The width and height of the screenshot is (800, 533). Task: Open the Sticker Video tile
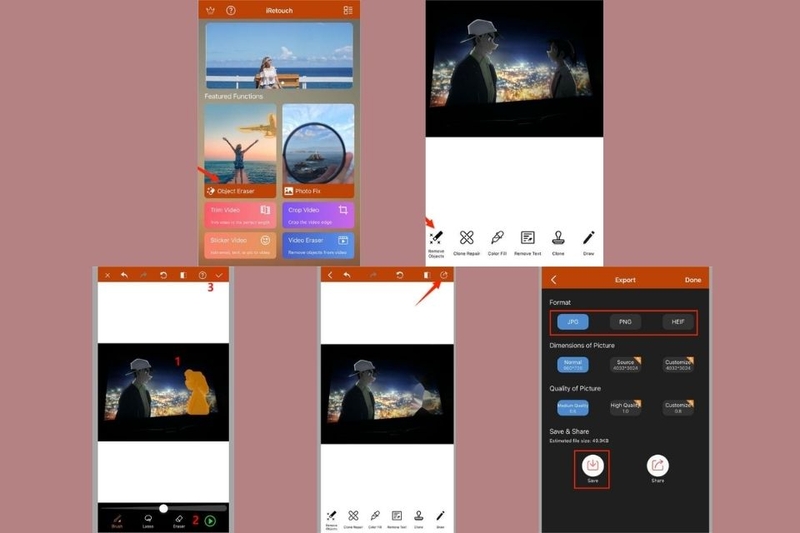click(240, 245)
